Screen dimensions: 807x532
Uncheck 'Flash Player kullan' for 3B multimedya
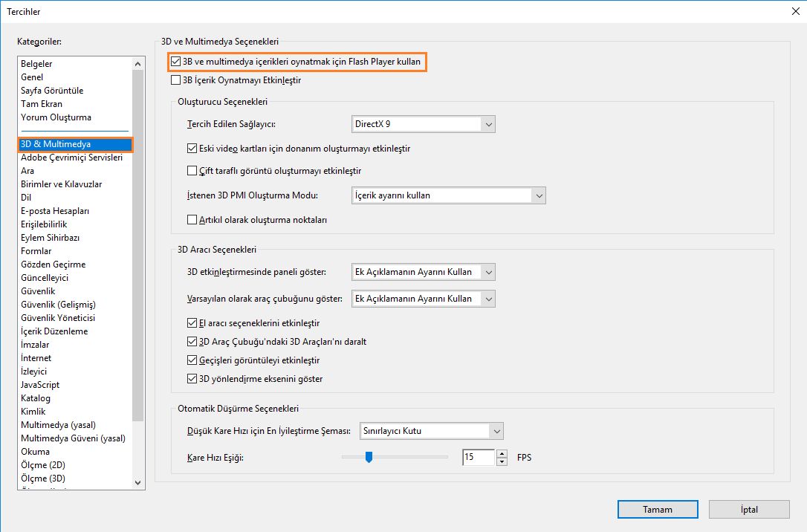177,62
